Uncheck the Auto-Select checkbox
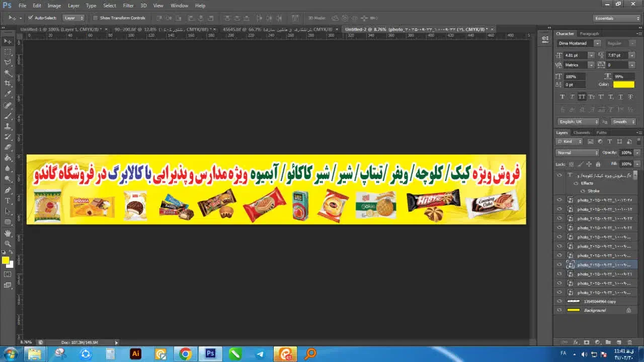644x362 pixels. (x=31, y=18)
